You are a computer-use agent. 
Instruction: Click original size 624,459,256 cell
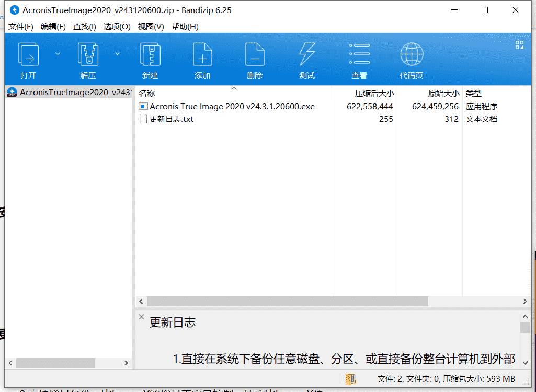click(x=435, y=106)
